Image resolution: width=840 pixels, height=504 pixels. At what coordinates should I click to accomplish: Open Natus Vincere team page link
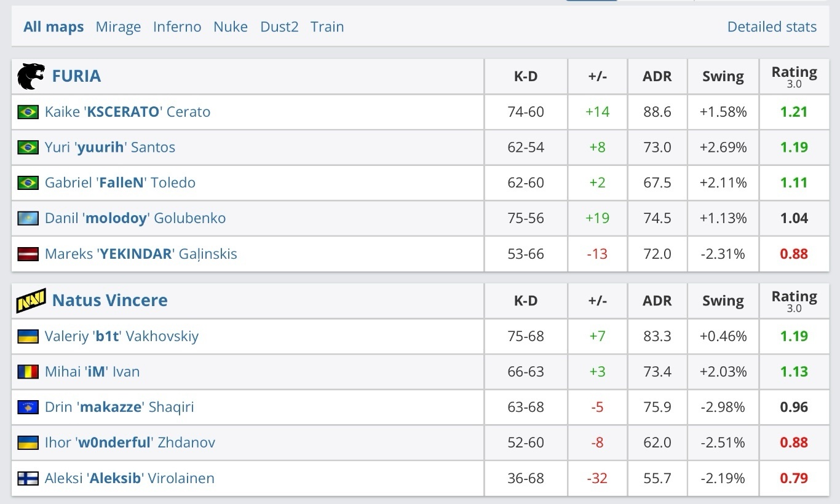pyautogui.click(x=109, y=301)
